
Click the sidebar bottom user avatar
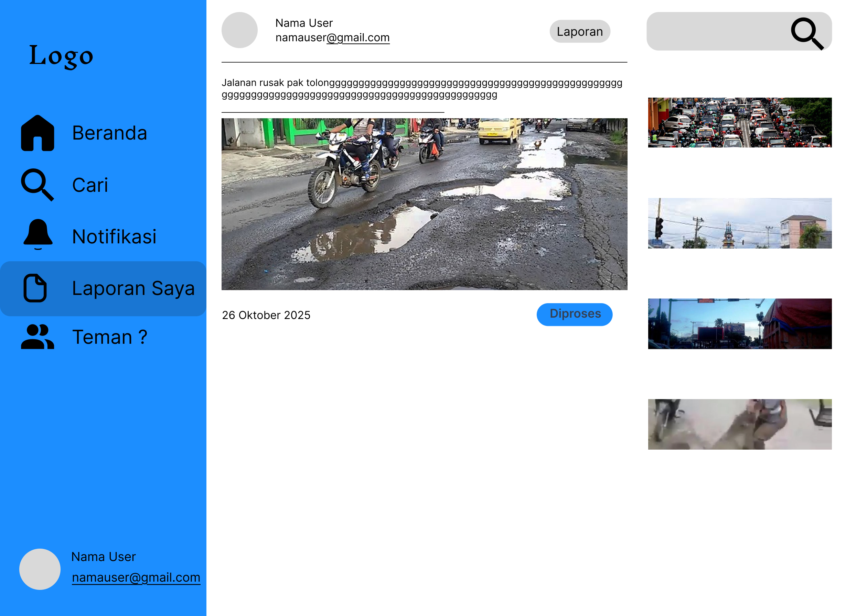point(40,569)
